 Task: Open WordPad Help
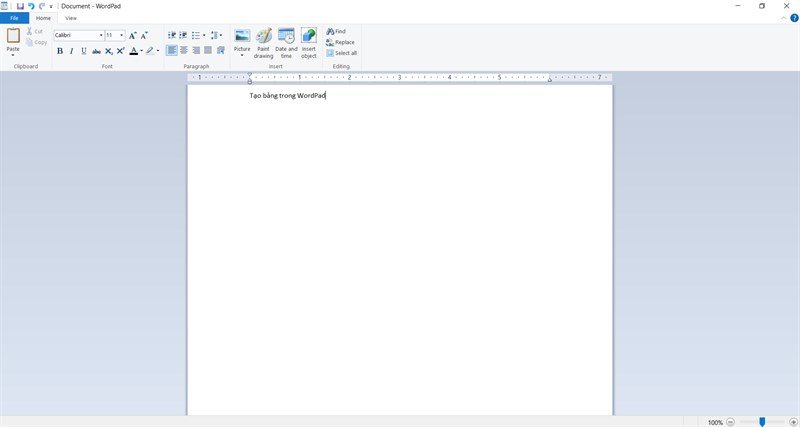[x=794, y=18]
